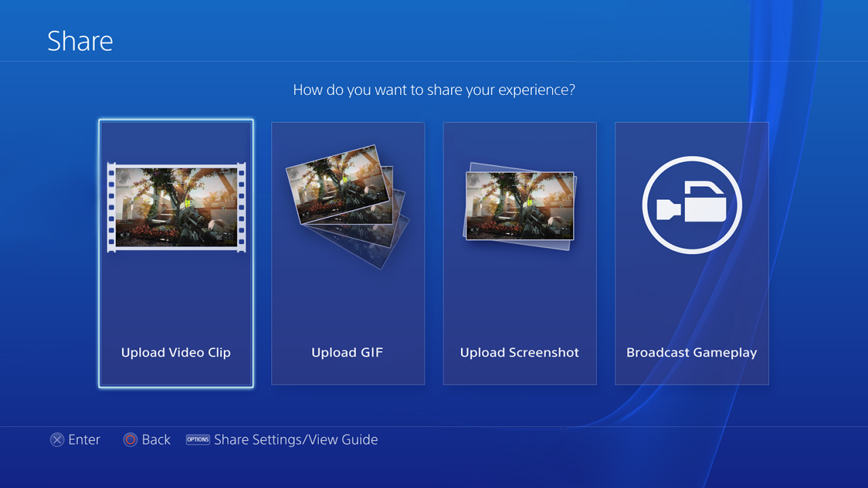This screenshot has width=868, height=488.
Task: Click the OPTIONS button icon
Action: point(198,439)
